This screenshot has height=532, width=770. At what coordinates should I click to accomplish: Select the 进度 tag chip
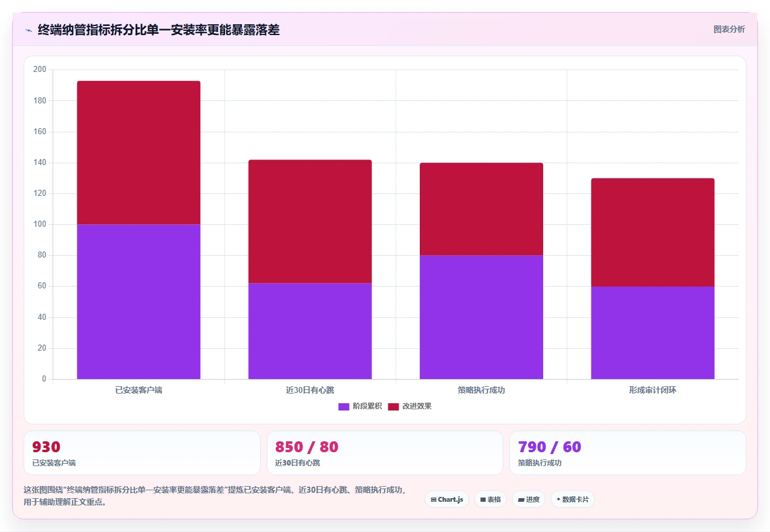[x=529, y=499]
